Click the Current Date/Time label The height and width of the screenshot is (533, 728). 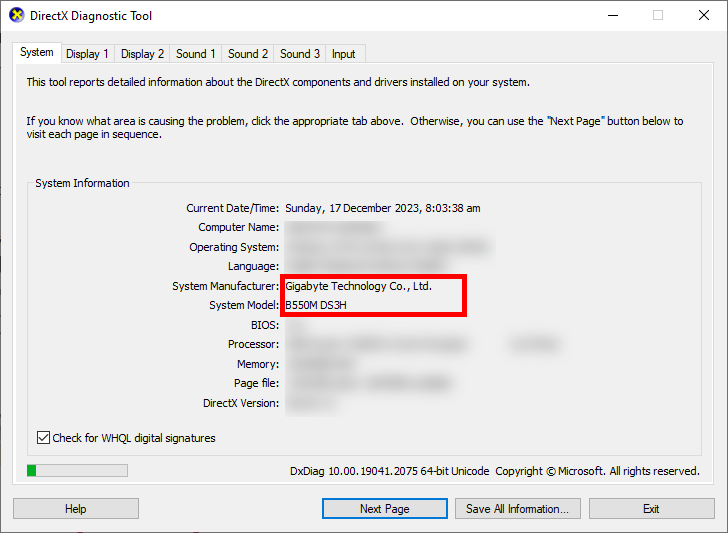click(233, 208)
